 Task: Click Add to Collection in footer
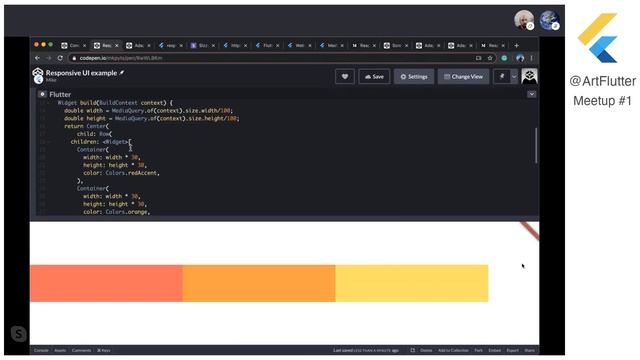point(453,350)
